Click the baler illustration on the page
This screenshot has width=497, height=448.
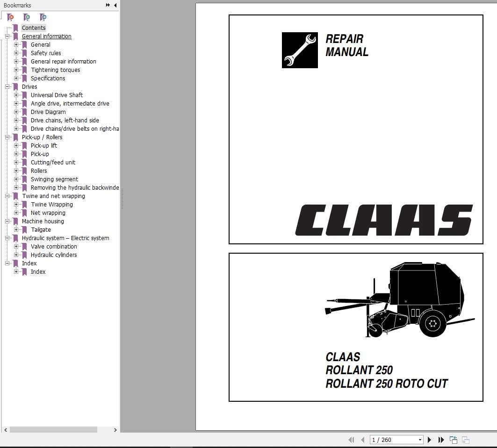point(400,299)
